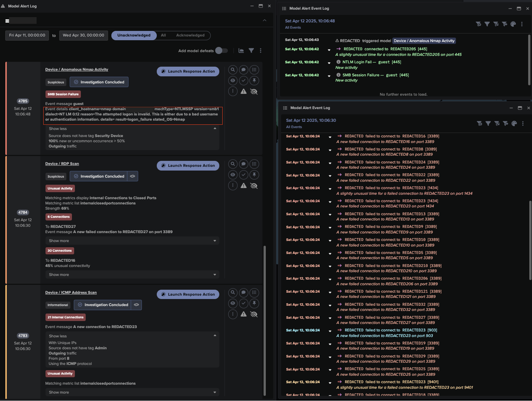The height and width of the screenshot is (401, 532).
Task: Open event log list icon for ICMP Address Scan
Action: (x=254, y=292)
